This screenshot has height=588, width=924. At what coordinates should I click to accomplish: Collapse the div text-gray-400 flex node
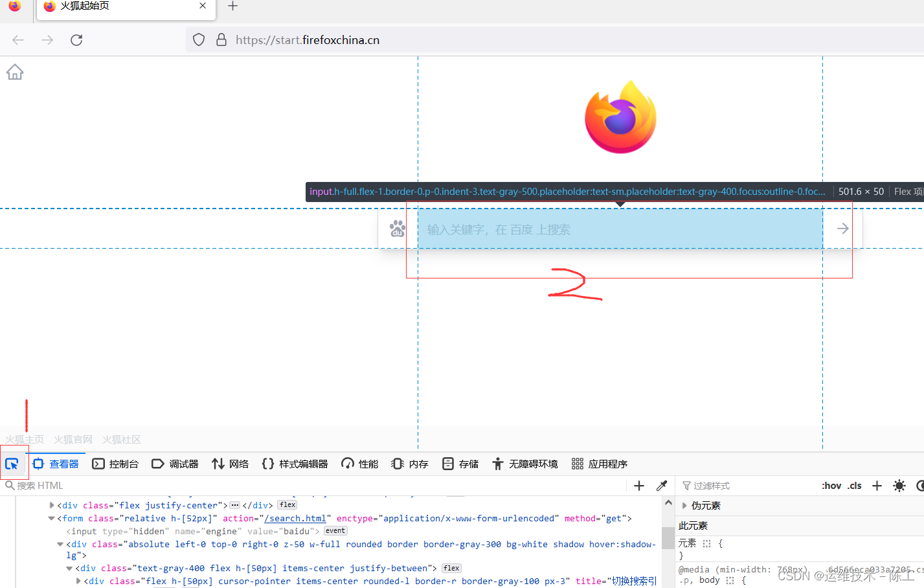tap(69, 568)
